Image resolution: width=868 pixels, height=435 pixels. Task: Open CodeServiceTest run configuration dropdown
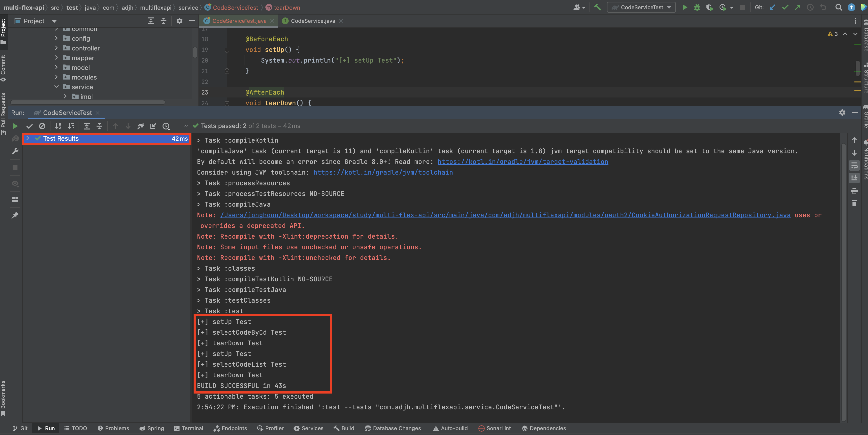[x=641, y=8]
